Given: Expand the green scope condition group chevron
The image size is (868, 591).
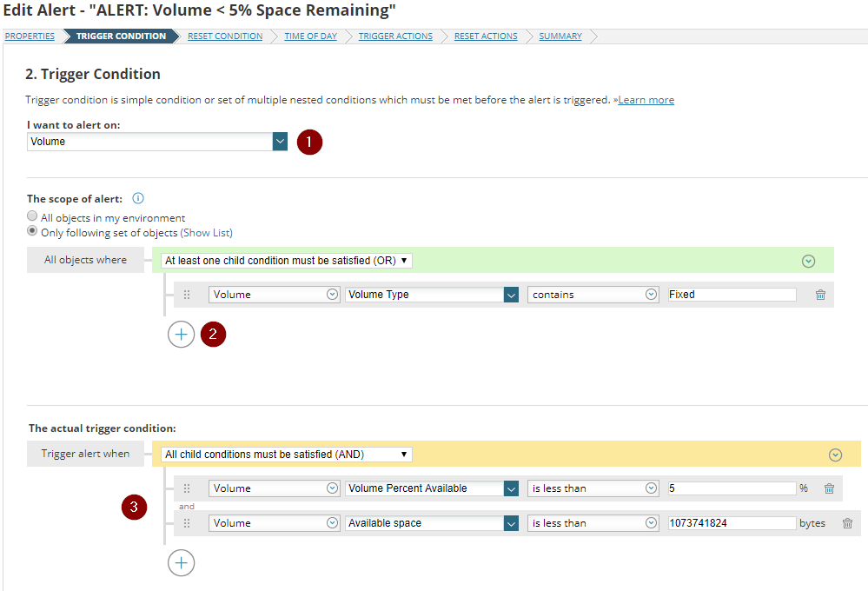Looking at the screenshot, I should 808,261.
